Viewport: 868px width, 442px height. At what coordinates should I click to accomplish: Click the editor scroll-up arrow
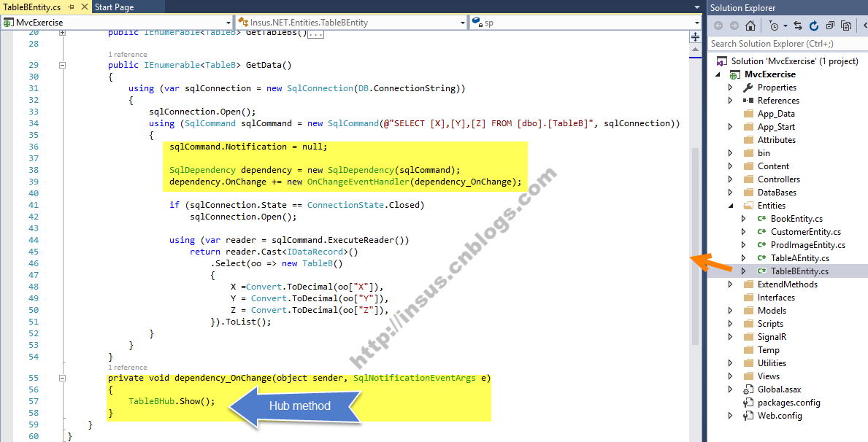pyautogui.click(x=695, y=50)
